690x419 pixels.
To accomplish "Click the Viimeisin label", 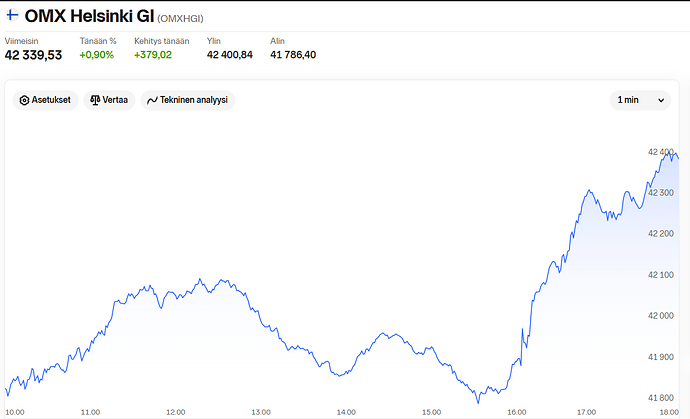I will tap(22, 41).
